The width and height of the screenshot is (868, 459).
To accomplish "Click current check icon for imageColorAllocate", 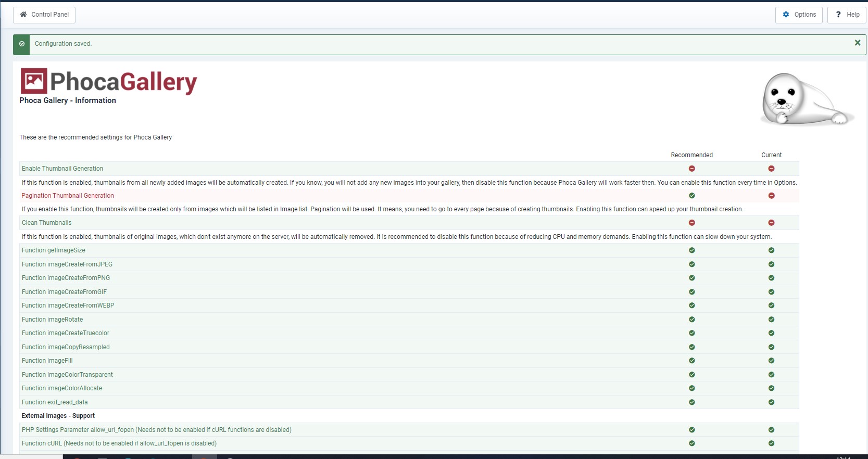I will tap(772, 388).
